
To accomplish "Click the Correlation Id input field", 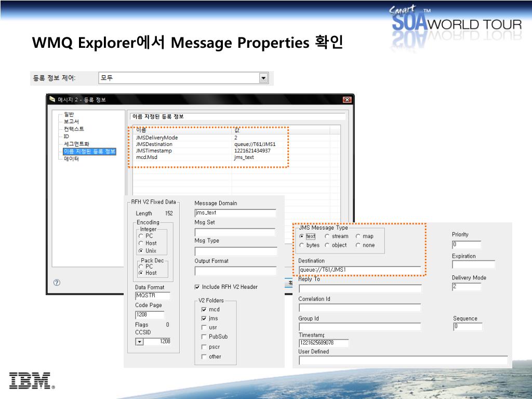I will coord(360,308).
